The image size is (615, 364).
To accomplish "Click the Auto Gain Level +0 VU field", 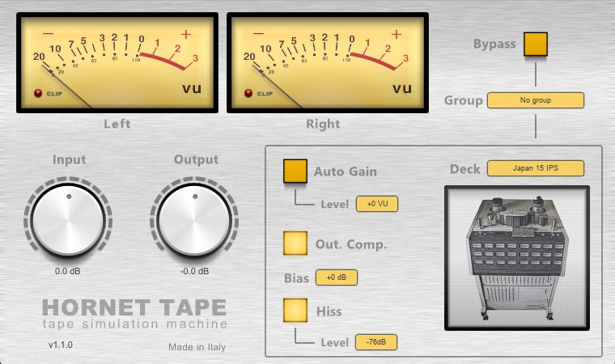I will click(x=377, y=204).
